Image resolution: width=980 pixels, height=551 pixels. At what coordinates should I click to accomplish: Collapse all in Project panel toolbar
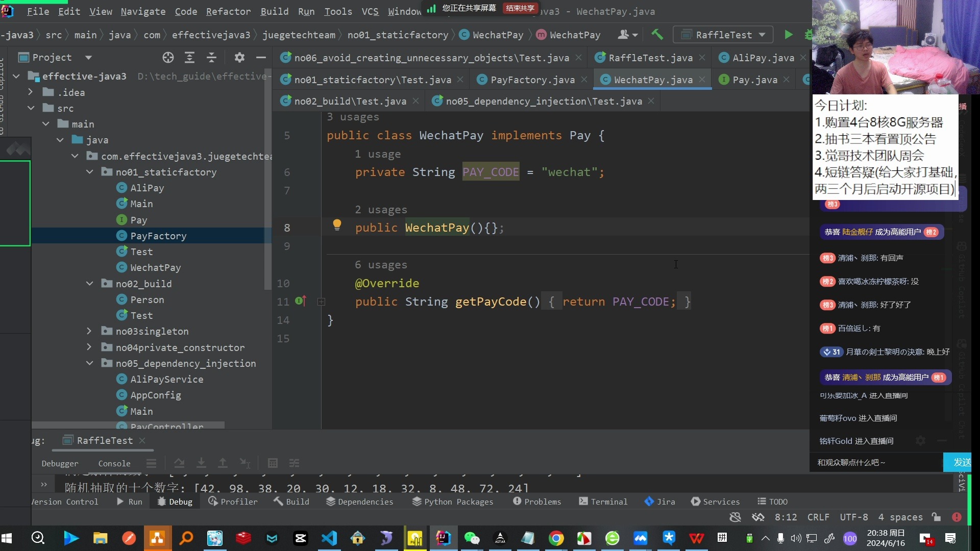point(211,58)
